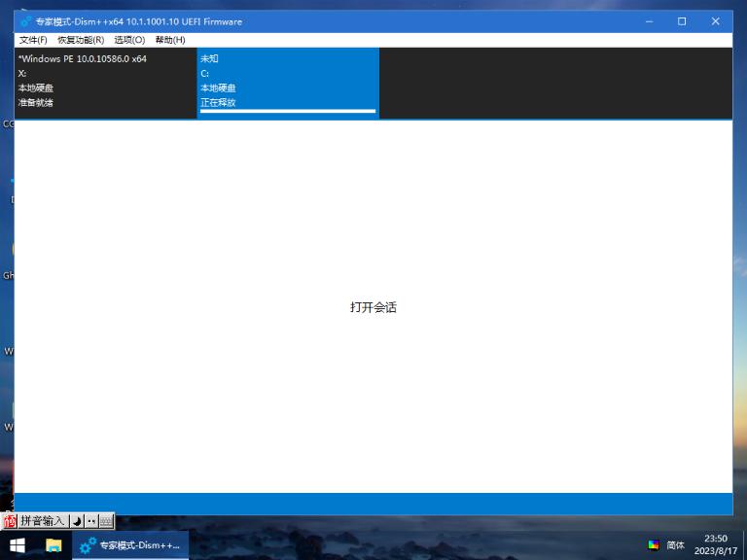Open the 文件(F) menu
This screenshot has height=560, width=747.
coord(33,40)
